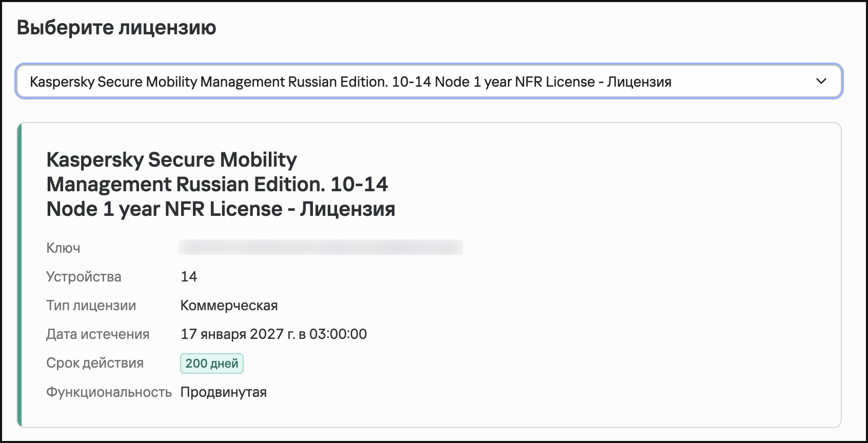This screenshot has height=443, width=868.
Task: Click the dropdown chevron arrow
Action: (821, 82)
